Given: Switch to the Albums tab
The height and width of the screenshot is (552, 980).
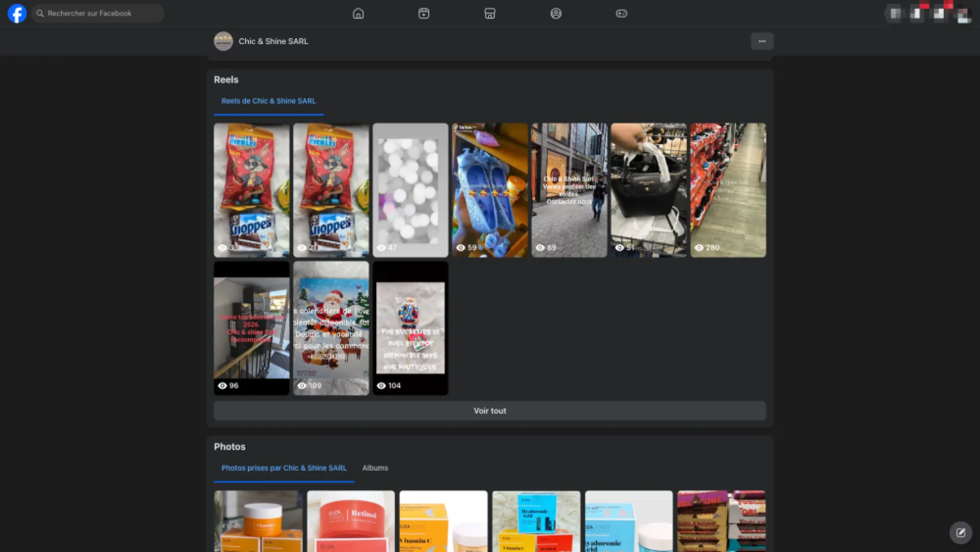Looking at the screenshot, I should (375, 468).
